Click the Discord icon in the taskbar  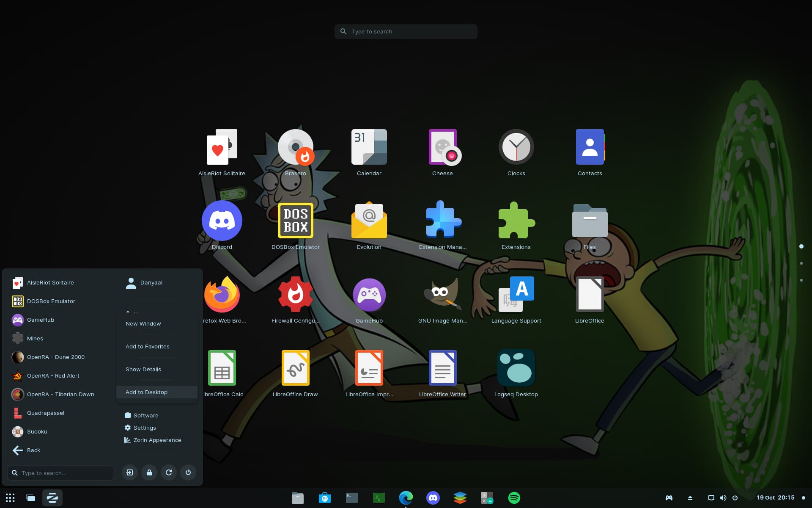pyautogui.click(x=433, y=498)
